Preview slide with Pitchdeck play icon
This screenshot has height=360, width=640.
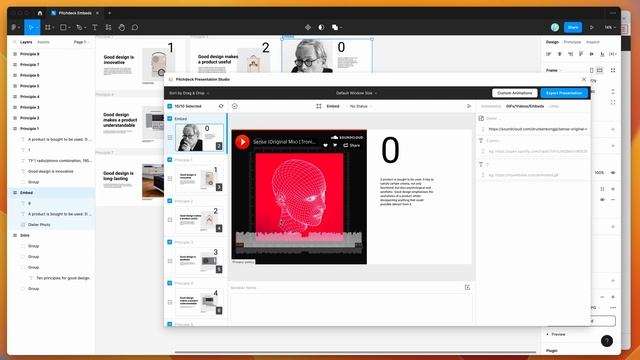[469, 106]
